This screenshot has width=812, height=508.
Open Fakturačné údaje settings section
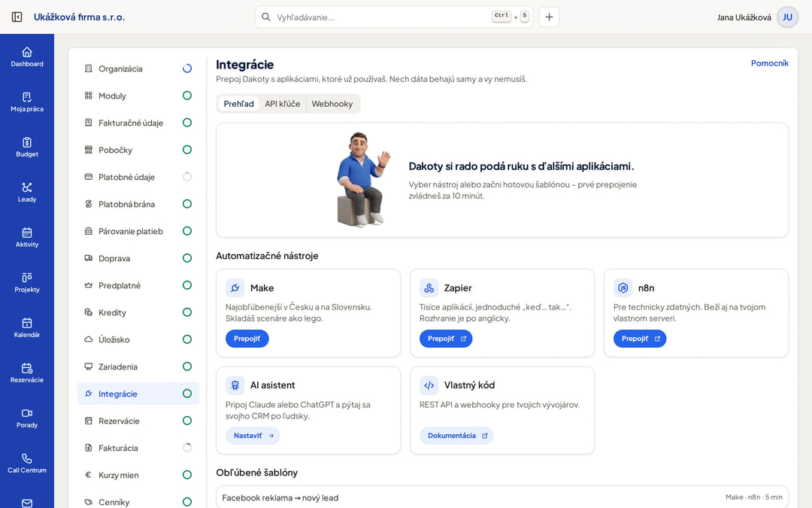[x=138, y=123]
